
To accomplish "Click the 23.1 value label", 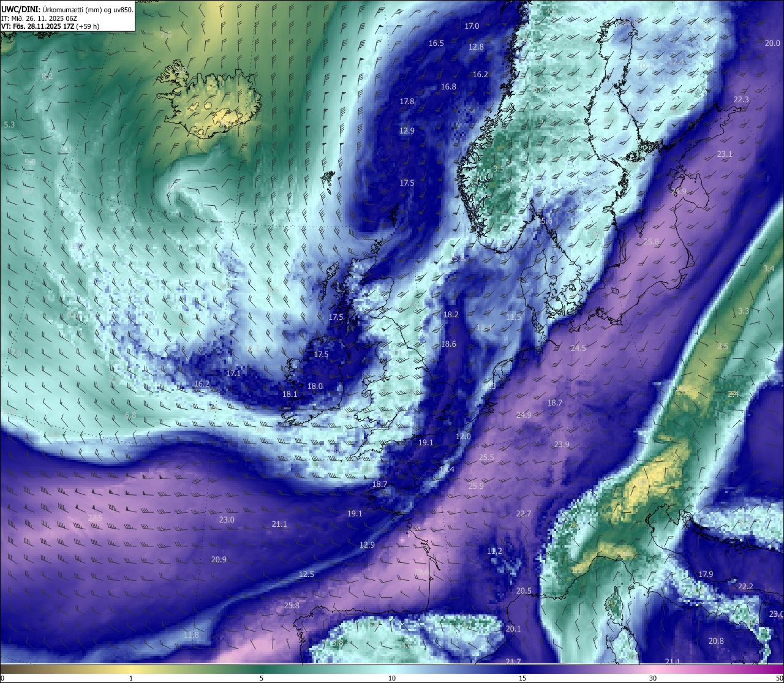I will tap(725, 154).
